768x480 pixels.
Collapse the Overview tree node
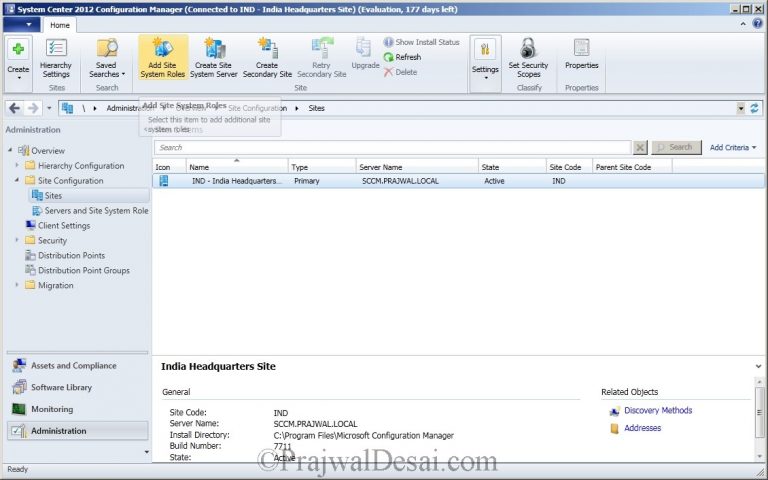[x=10, y=150]
